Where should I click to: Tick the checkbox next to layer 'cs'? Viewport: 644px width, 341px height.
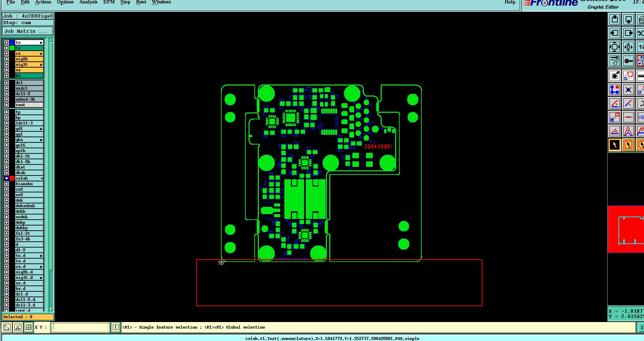(7, 53)
